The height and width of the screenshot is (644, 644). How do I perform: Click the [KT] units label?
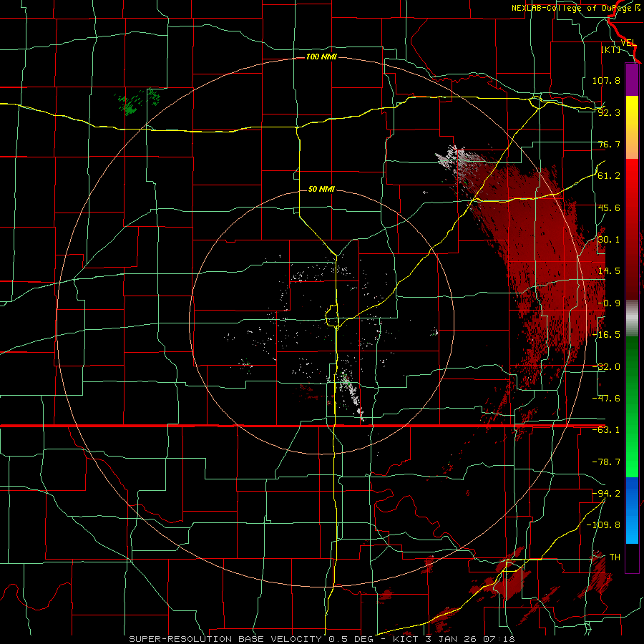pos(611,49)
